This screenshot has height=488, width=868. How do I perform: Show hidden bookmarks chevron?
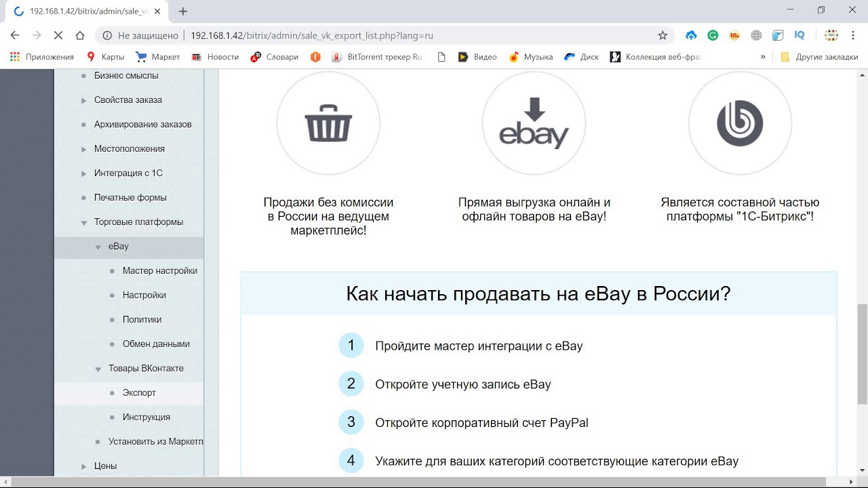click(763, 57)
